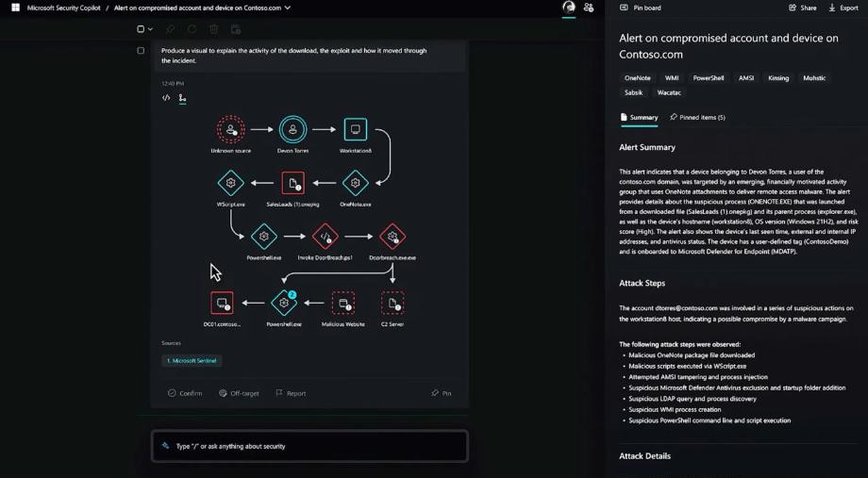
Task: Tick the select-all checkbox in toolbar
Action: [x=141, y=29]
